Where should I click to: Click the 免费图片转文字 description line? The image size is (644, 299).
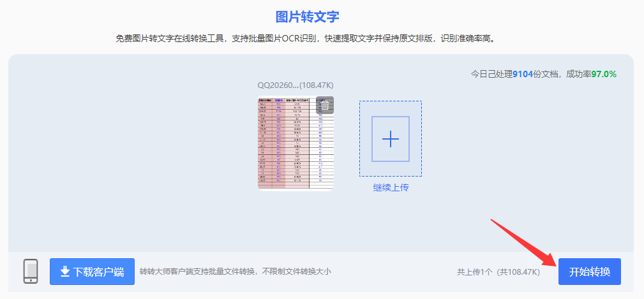pos(307,39)
